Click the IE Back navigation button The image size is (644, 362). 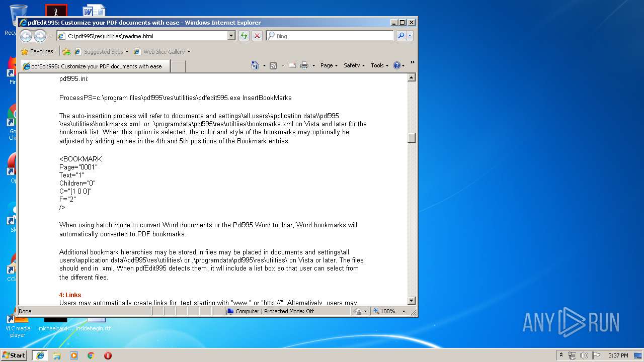click(x=26, y=36)
